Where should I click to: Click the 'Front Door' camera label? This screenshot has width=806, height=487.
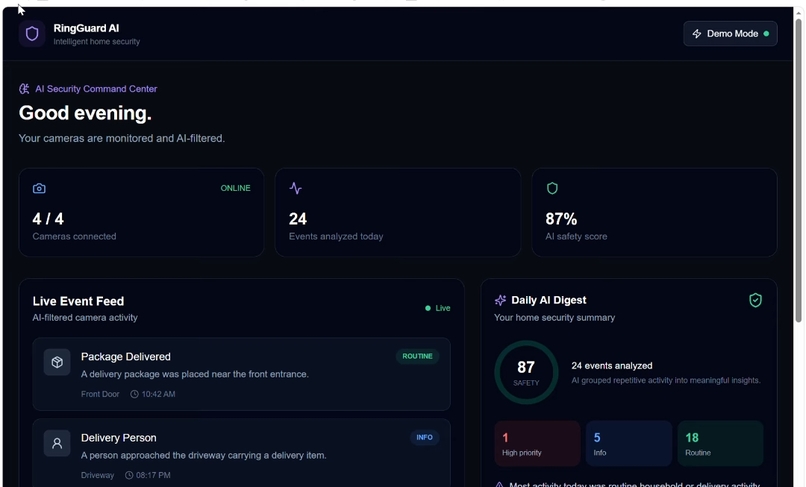(x=100, y=394)
